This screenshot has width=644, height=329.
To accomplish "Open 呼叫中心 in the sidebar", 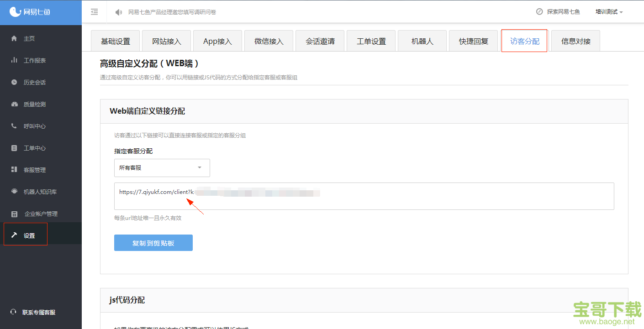I will click(41, 126).
